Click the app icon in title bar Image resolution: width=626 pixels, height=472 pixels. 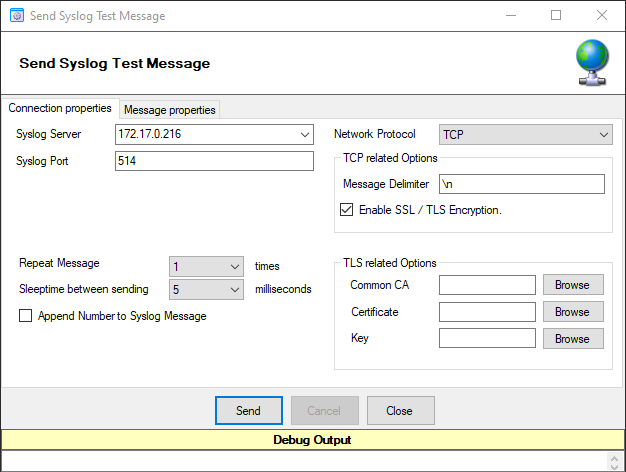(x=17, y=16)
